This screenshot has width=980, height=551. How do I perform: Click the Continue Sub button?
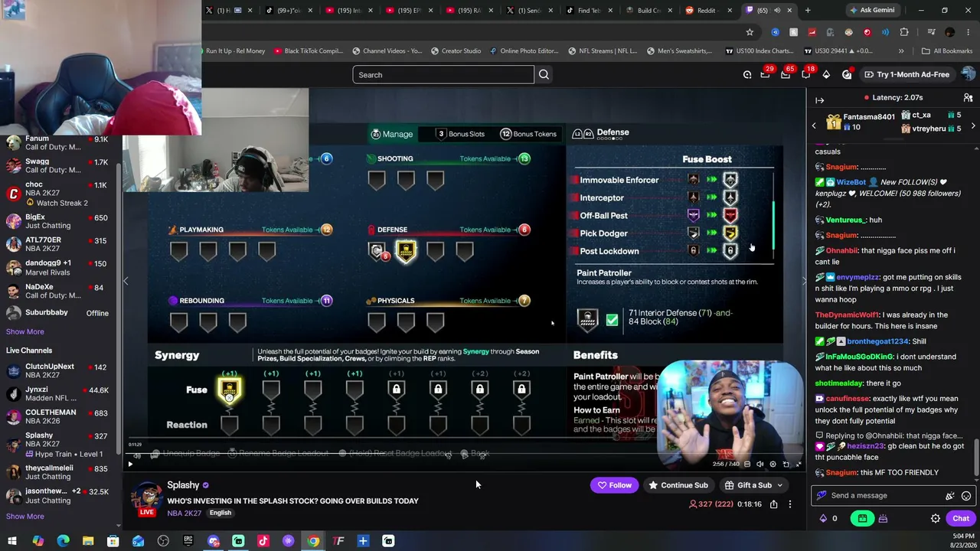point(678,485)
